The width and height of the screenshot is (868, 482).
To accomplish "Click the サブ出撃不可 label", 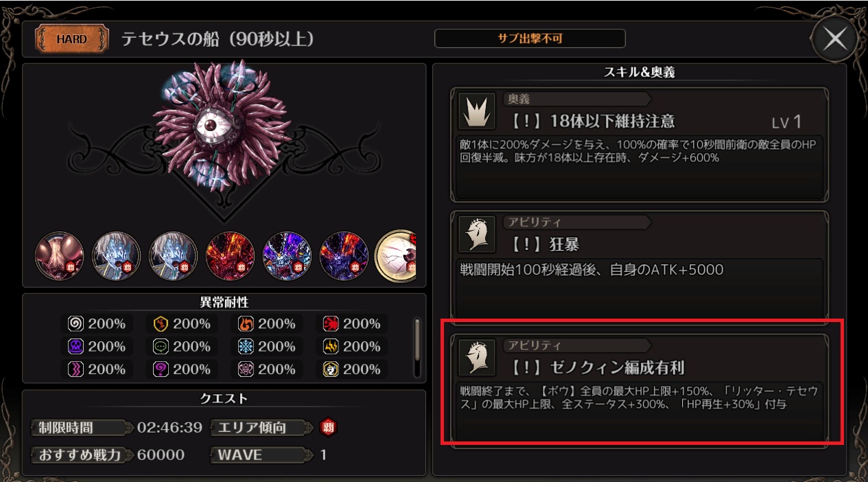I will tap(530, 38).
